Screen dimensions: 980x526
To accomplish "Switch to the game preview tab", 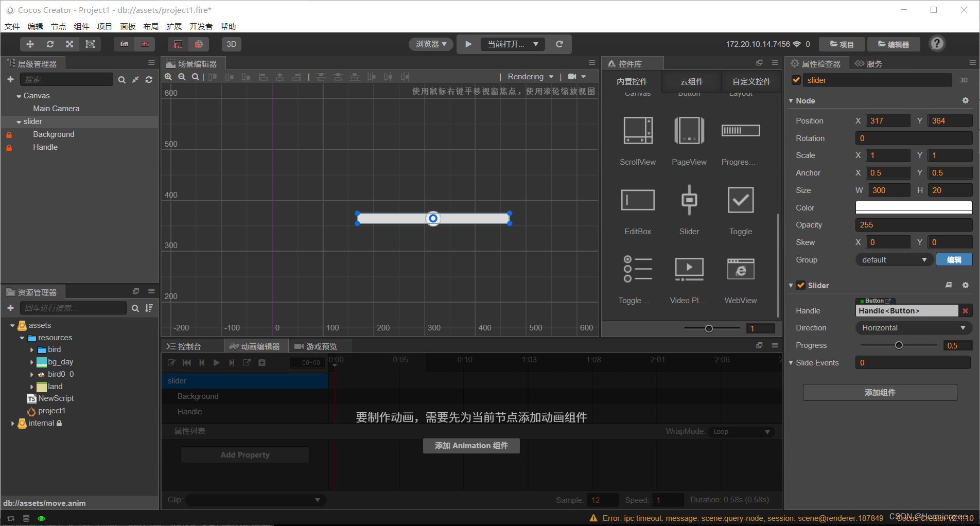I will (316, 346).
